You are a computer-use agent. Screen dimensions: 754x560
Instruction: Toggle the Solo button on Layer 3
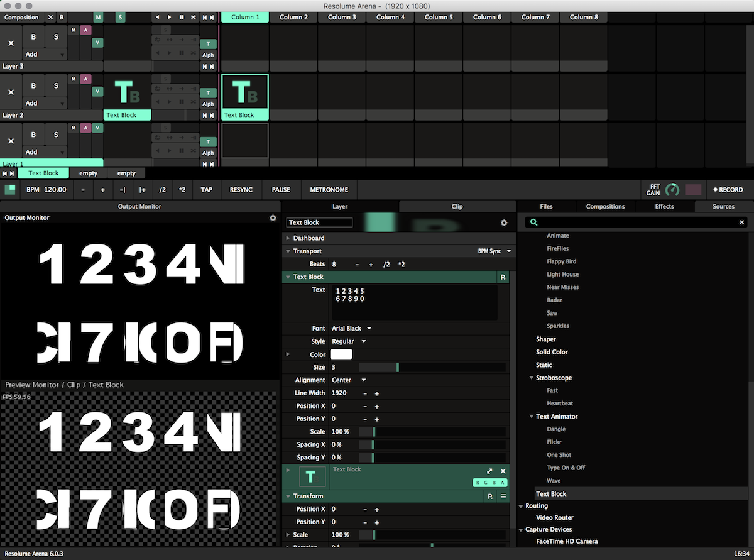[56, 37]
